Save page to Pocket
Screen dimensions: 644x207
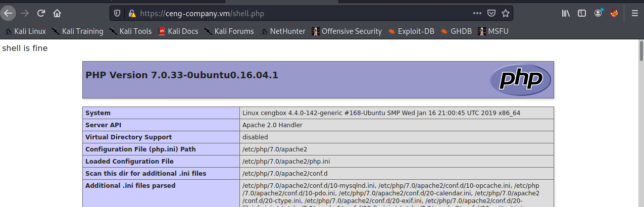tap(491, 13)
